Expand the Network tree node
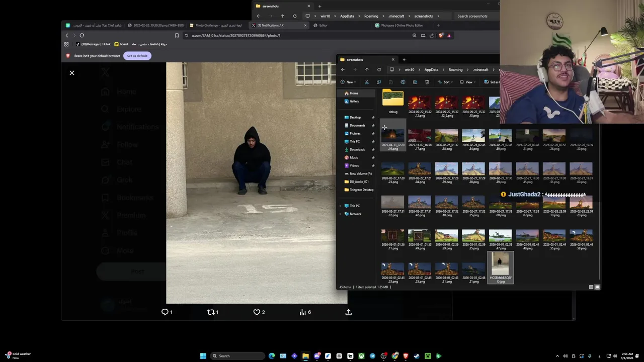644x362 pixels. click(340, 214)
